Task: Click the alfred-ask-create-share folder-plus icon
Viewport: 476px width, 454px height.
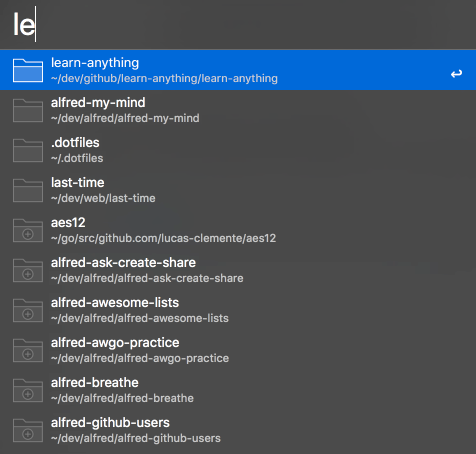Action: click(28, 270)
